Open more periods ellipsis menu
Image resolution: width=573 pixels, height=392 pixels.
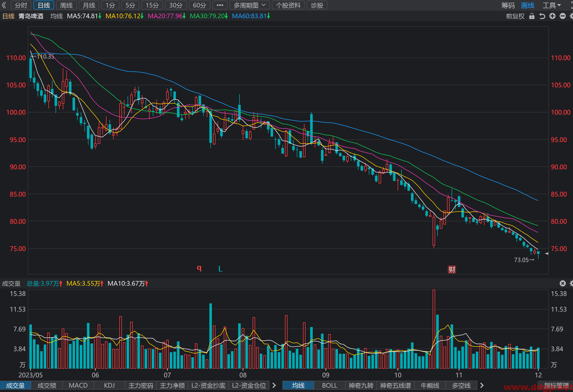220,5
